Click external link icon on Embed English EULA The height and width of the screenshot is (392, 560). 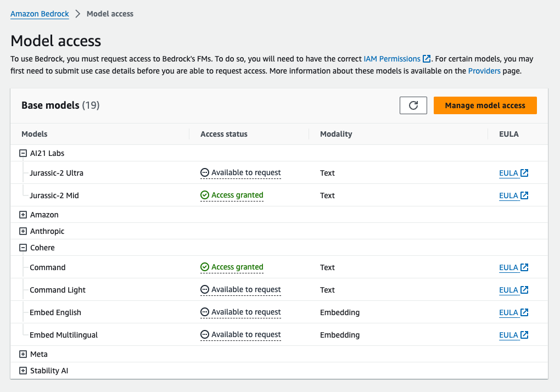(x=523, y=312)
